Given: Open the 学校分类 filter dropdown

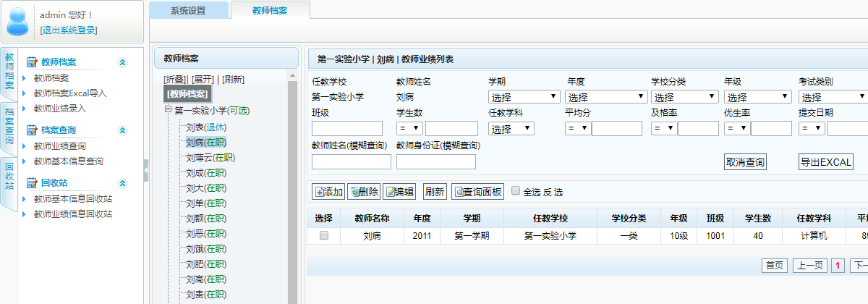Looking at the screenshot, I should [x=684, y=97].
